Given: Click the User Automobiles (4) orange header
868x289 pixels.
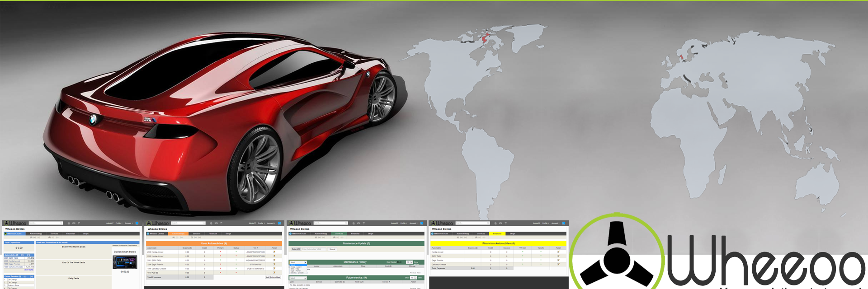Looking at the screenshot, I should pyautogui.click(x=214, y=243).
